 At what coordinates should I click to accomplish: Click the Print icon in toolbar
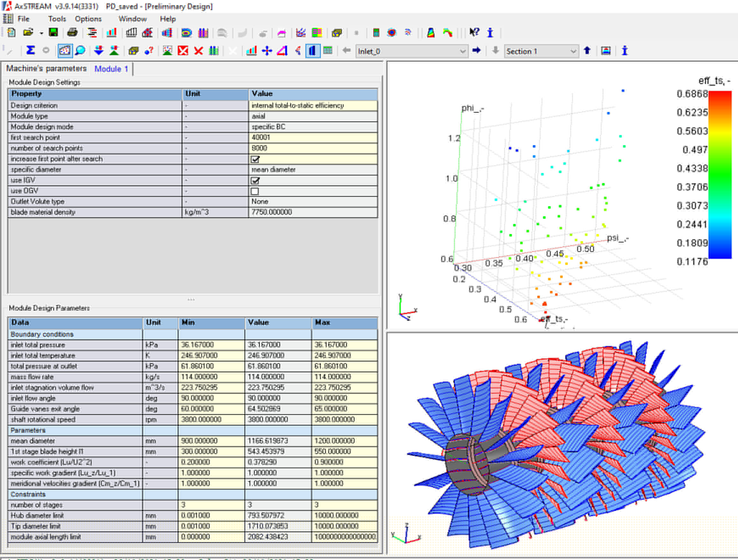(x=72, y=32)
